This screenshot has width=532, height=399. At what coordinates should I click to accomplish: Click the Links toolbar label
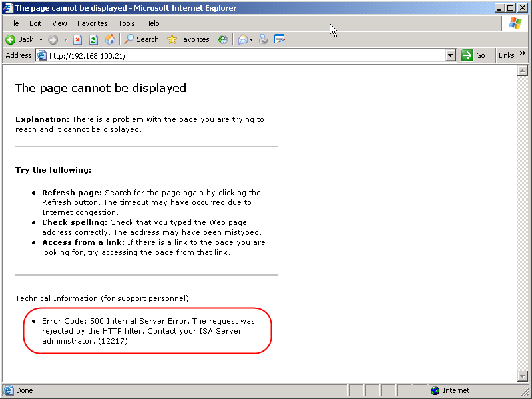click(x=506, y=55)
